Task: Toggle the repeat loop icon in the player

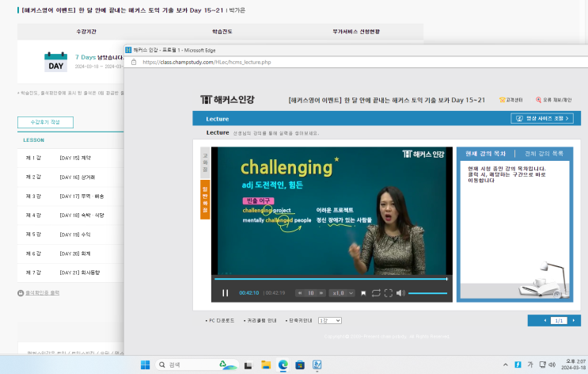Action: 376,293
